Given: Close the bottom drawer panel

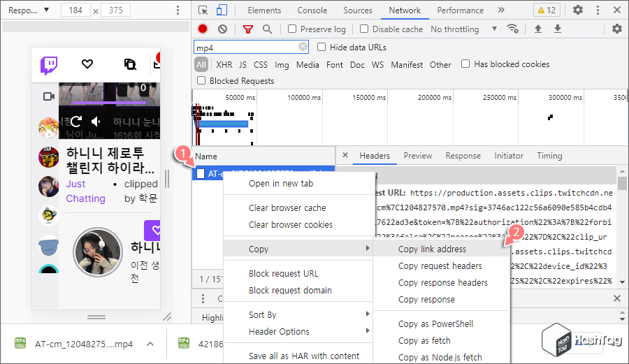Looking at the screenshot, I should click(x=617, y=298).
